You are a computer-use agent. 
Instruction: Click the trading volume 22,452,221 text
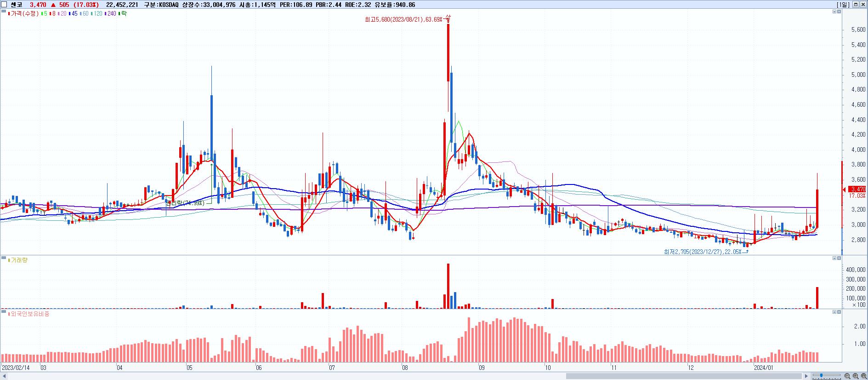pyautogui.click(x=122, y=5)
